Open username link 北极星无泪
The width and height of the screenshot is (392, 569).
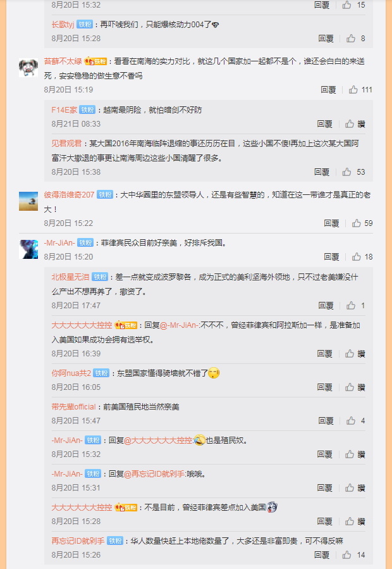(70, 277)
